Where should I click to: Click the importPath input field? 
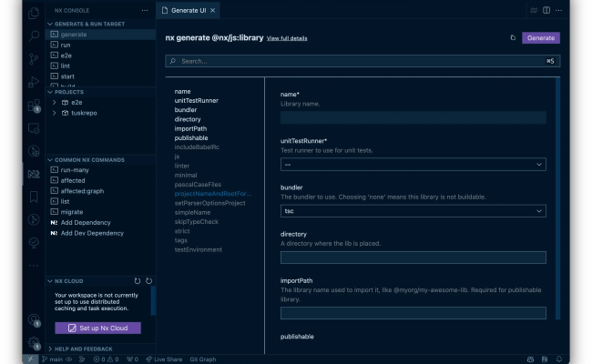click(413, 313)
